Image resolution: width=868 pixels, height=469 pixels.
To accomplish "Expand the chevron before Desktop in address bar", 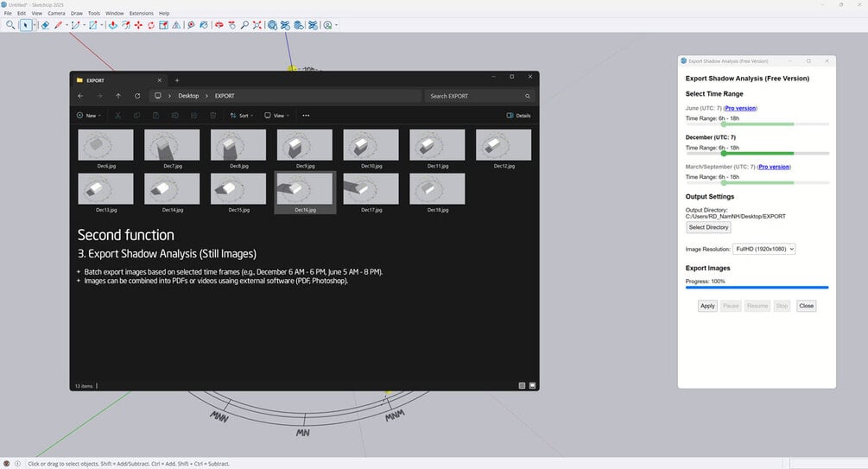I will tap(169, 96).
